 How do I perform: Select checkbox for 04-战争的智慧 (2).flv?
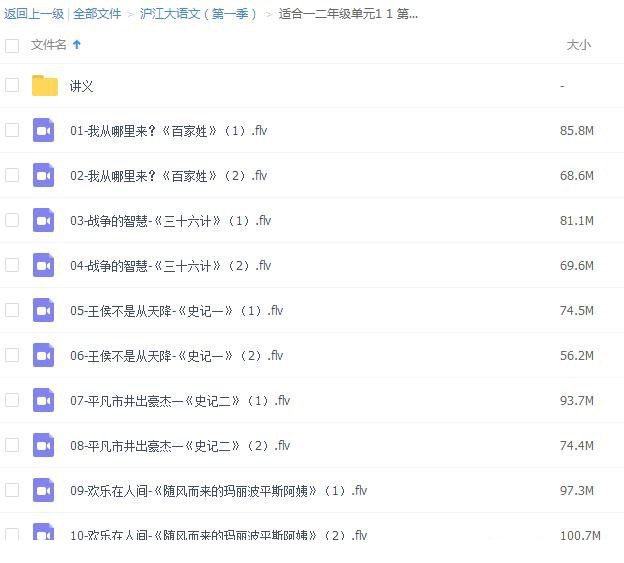tap(12, 265)
